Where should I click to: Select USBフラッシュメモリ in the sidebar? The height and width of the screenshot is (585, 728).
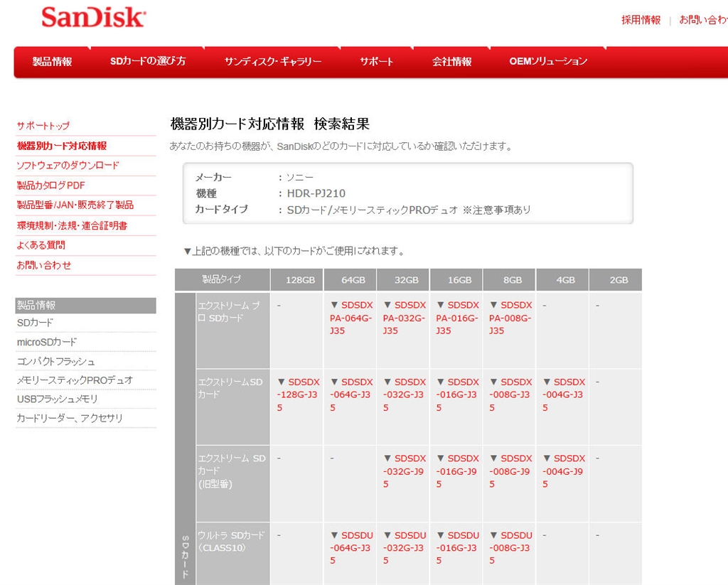(x=58, y=399)
